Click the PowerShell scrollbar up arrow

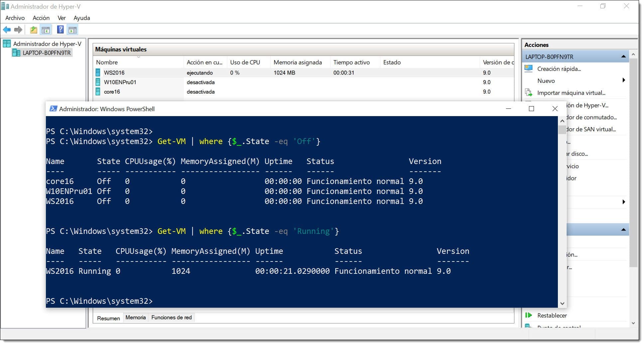click(x=562, y=121)
